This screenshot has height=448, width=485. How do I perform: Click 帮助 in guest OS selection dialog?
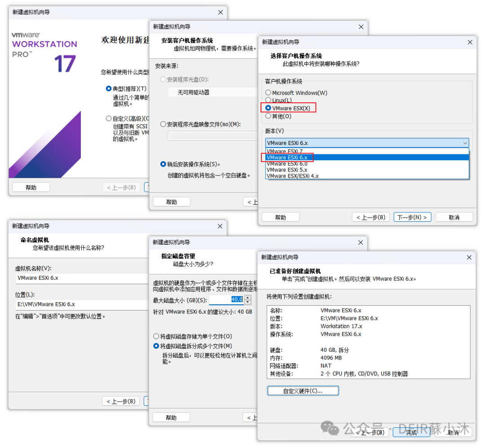[x=281, y=217]
